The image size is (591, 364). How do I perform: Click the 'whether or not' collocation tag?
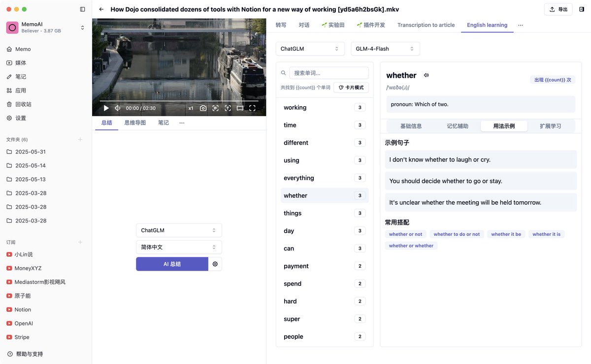click(x=406, y=234)
